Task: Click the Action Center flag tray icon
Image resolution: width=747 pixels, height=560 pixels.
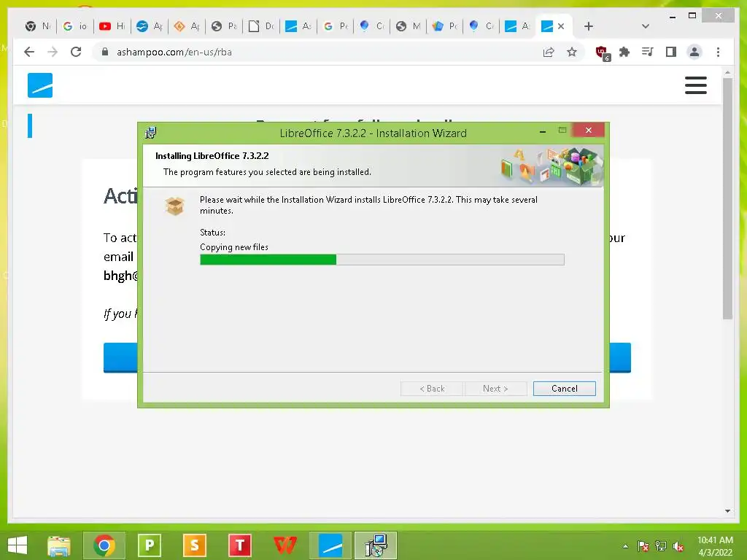Action: tap(643, 546)
